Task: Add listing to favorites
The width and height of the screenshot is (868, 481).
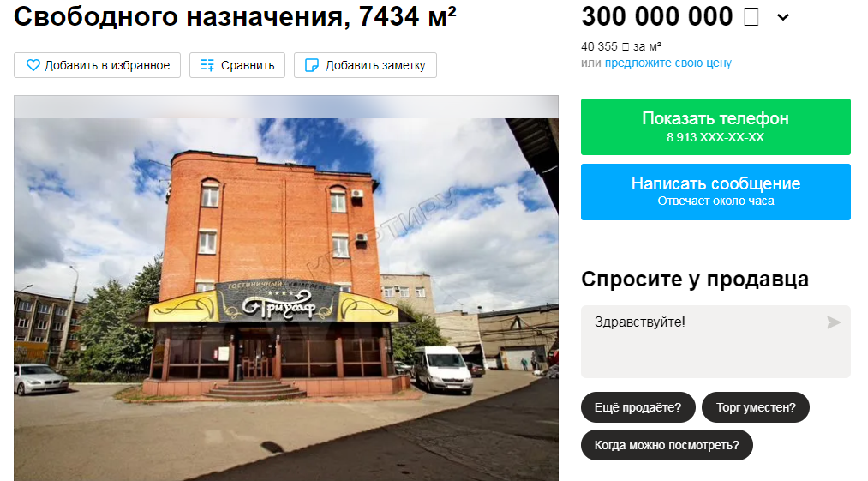Action: (x=98, y=65)
